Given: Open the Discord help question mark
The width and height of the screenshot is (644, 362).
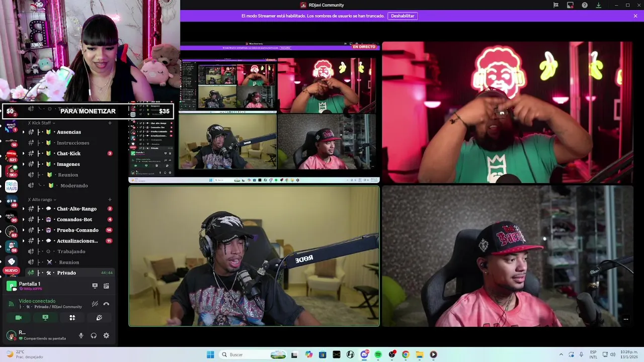Looking at the screenshot, I should point(585,5).
